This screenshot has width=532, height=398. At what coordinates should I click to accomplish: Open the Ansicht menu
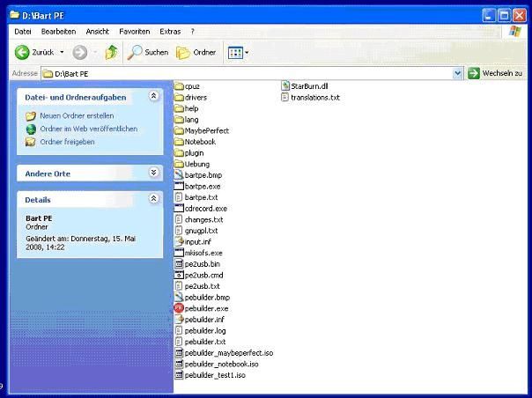[98, 32]
